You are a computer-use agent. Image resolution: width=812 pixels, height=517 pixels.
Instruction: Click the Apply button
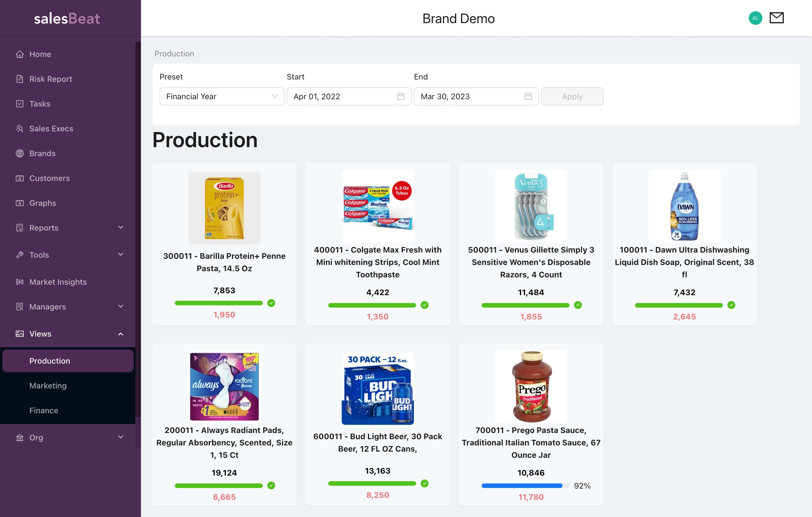click(572, 96)
